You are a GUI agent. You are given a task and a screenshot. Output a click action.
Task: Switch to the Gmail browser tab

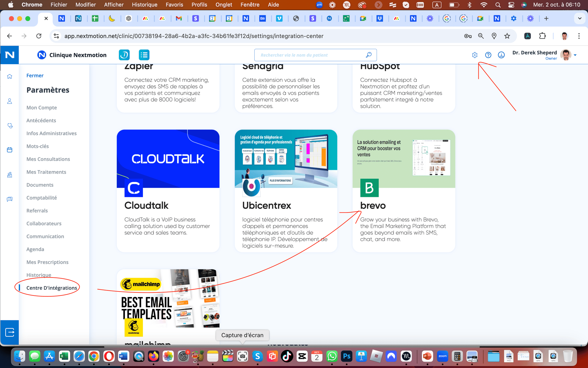[x=179, y=18]
